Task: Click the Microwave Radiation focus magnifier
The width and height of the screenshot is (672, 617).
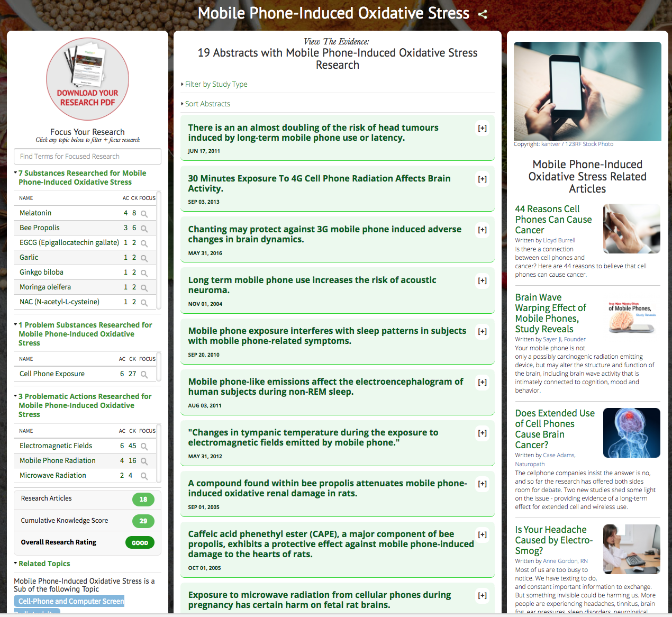Action: coord(144,476)
